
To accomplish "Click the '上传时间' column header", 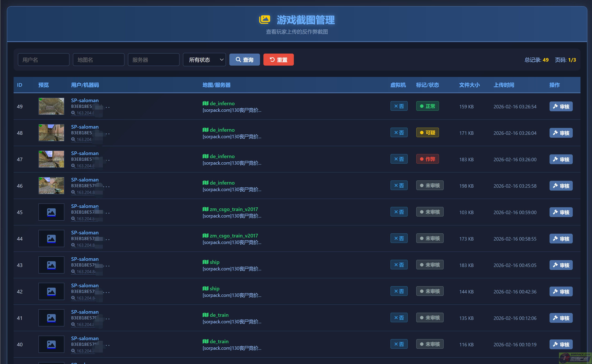I will click(x=504, y=85).
